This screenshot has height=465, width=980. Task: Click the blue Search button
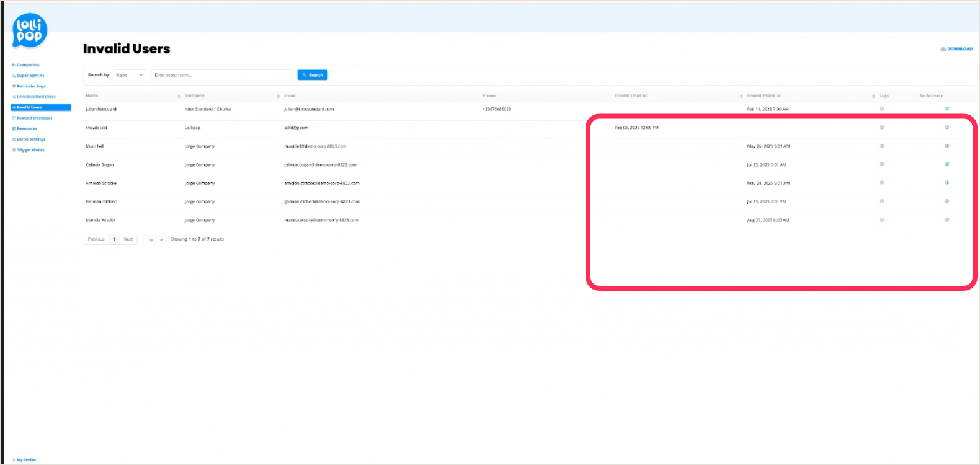(313, 75)
